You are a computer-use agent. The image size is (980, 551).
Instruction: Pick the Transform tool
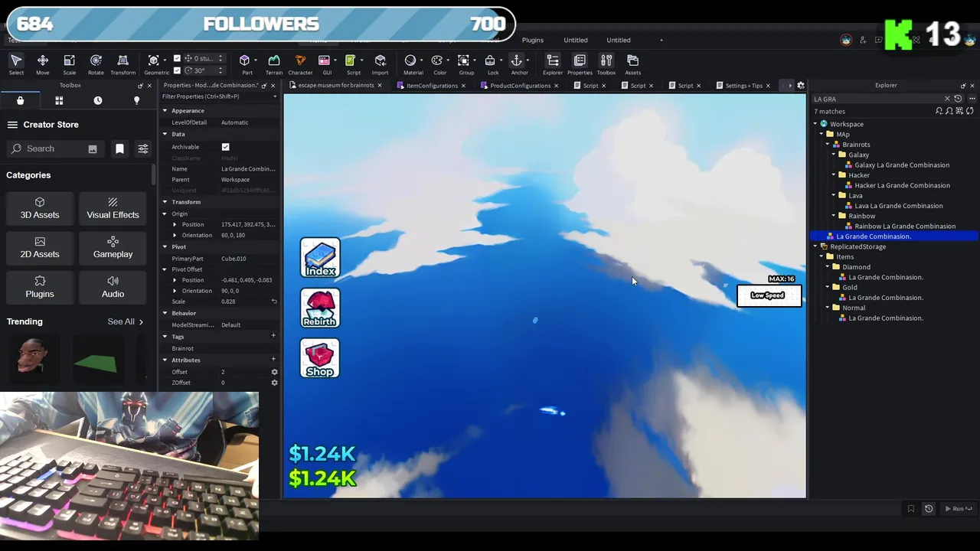point(122,64)
